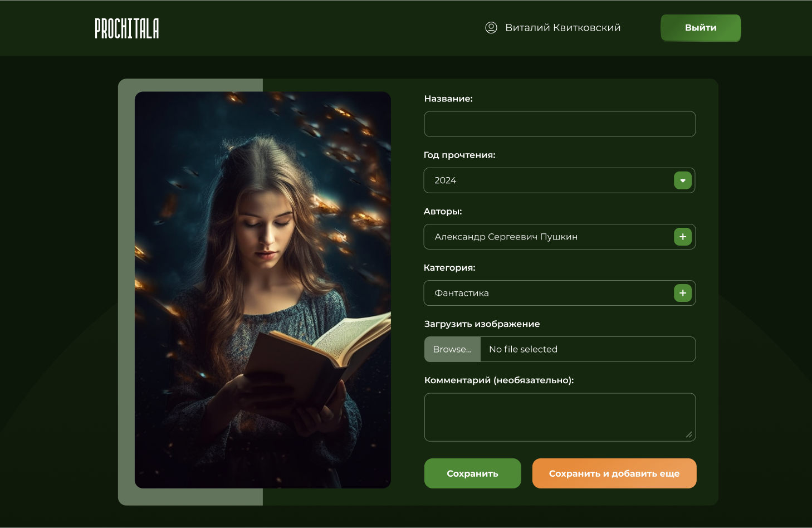Add another author with plus icon
812x528 pixels.
pos(683,237)
